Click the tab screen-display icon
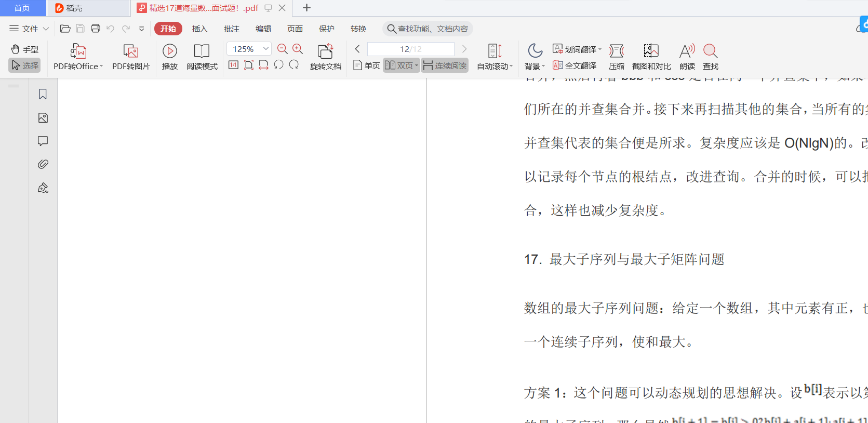The image size is (868, 423). [x=268, y=8]
